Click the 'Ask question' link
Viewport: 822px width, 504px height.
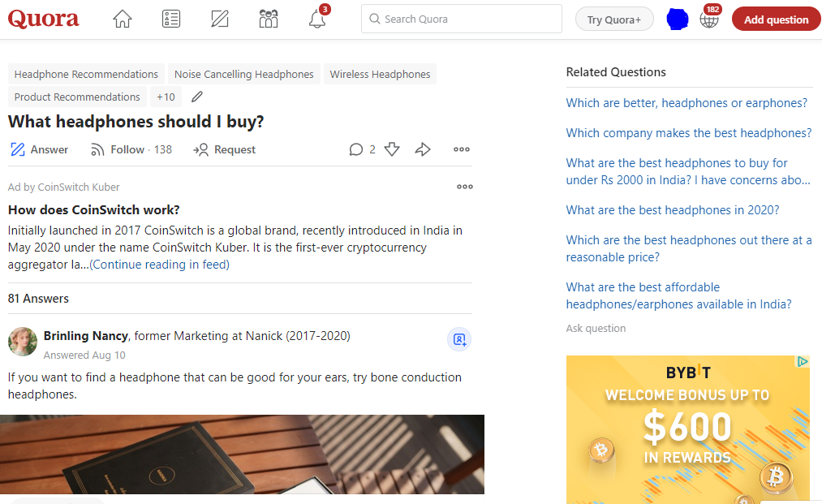pos(596,329)
